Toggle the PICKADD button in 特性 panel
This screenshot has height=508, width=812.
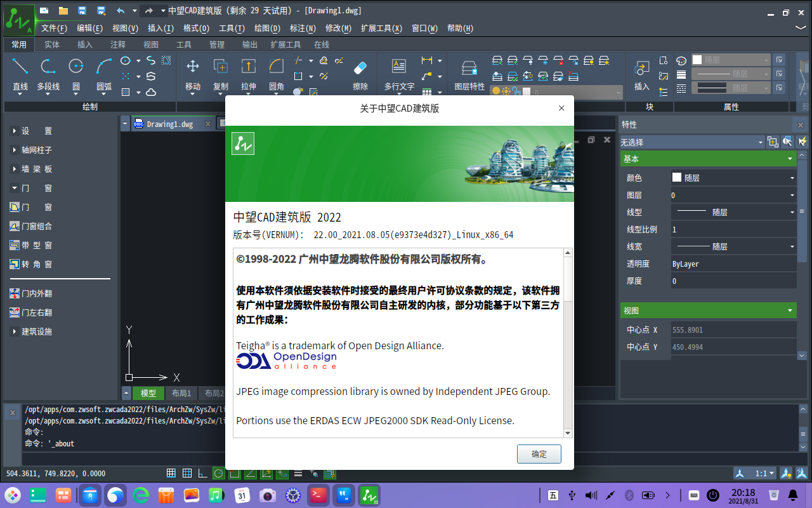tap(772, 142)
